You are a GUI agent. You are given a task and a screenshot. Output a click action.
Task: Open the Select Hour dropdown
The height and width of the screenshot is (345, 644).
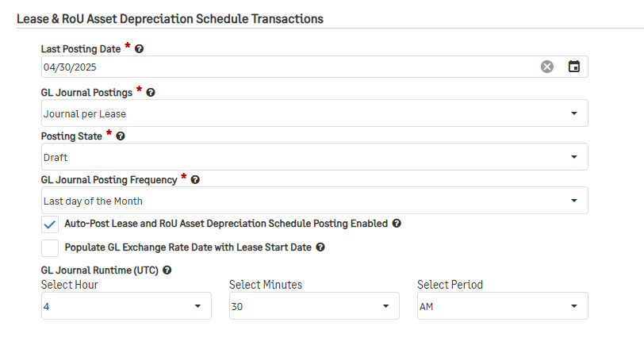click(x=126, y=306)
